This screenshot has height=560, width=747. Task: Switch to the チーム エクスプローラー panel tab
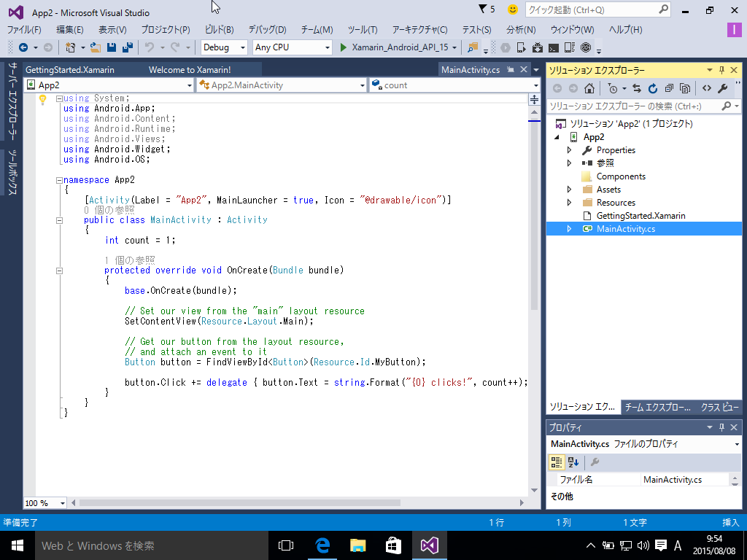point(657,407)
